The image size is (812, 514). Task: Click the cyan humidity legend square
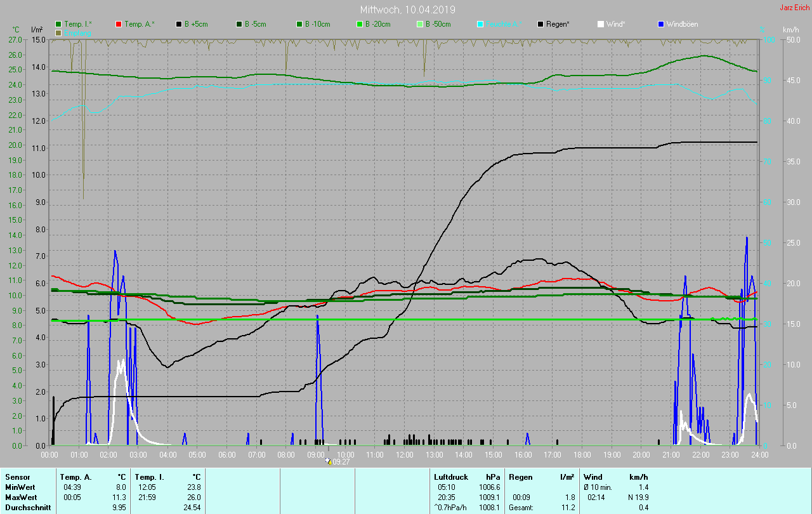pos(480,24)
